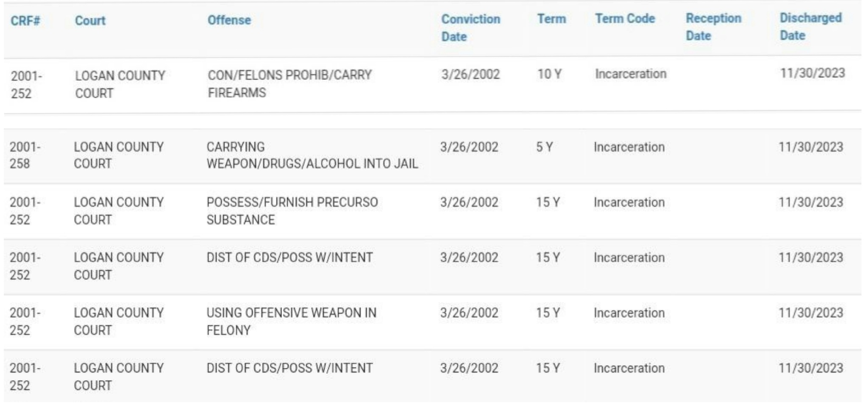
Task: Sort the table by Offense header
Action: [x=229, y=20]
